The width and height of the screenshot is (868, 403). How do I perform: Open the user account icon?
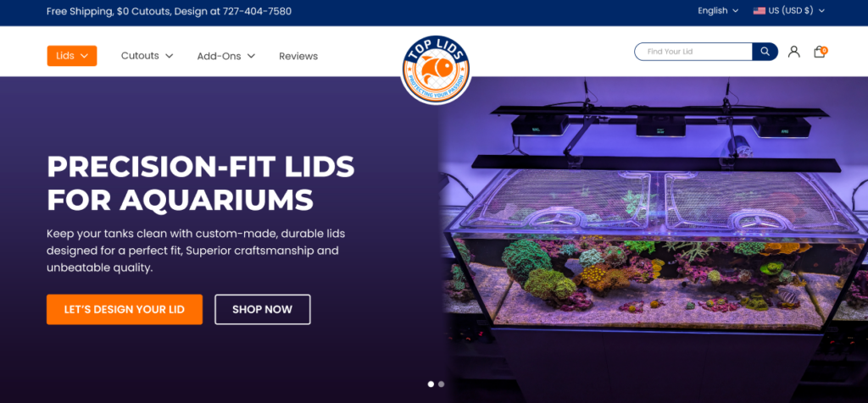(x=793, y=52)
